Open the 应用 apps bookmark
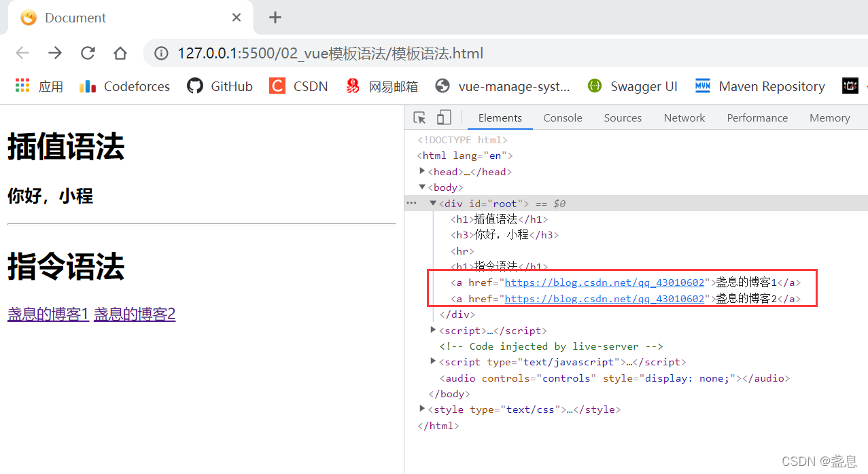This screenshot has width=868, height=474. tap(39, 86)
